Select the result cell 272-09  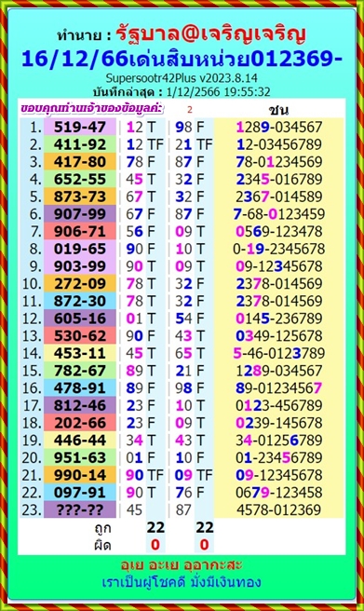pyautogui.click(x=80, y=284)
